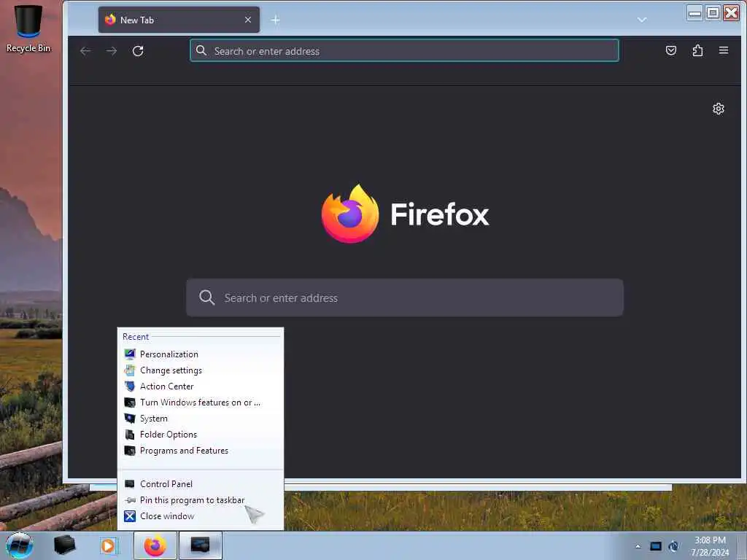
Task: Open Personalization from the Recent list
Action: [x=200, y=354]
